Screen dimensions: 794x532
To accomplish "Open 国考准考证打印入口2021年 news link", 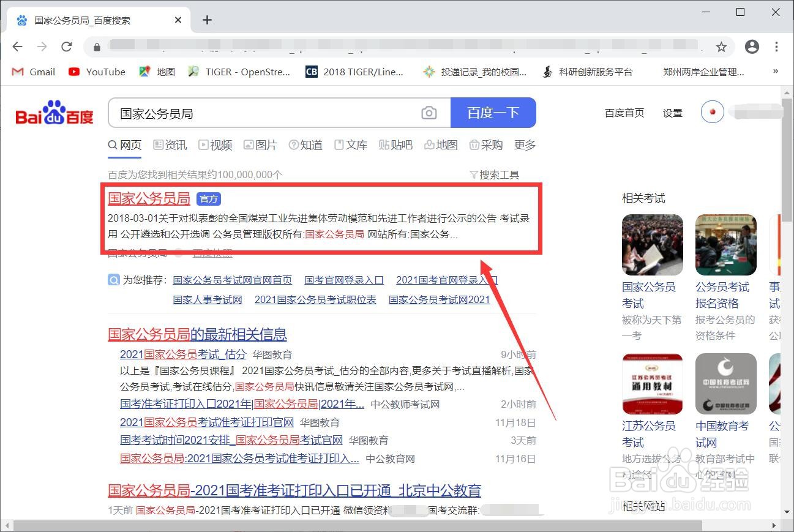I will tap(242, 404).
